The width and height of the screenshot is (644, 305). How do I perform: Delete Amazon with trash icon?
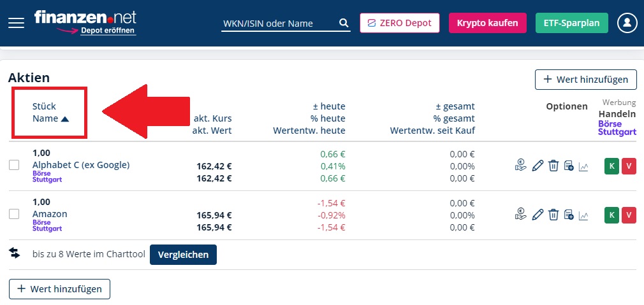point(553,215)
